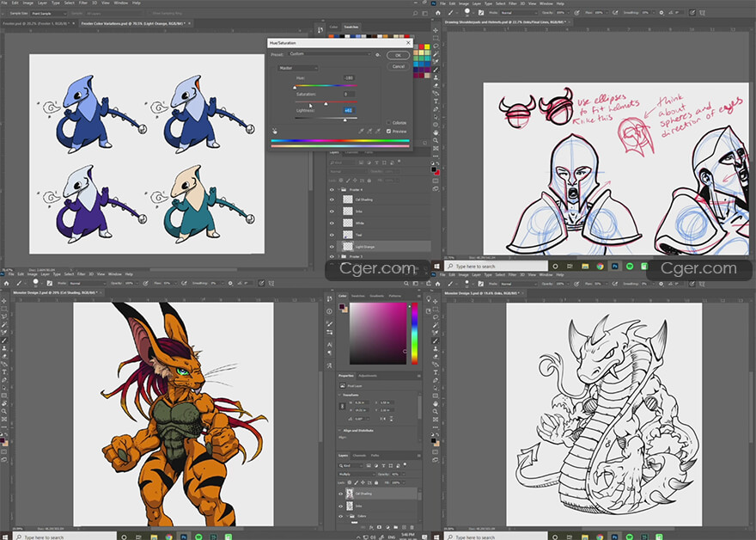Click the Lightness slider handle
The image size is (756, 540).
344,120
